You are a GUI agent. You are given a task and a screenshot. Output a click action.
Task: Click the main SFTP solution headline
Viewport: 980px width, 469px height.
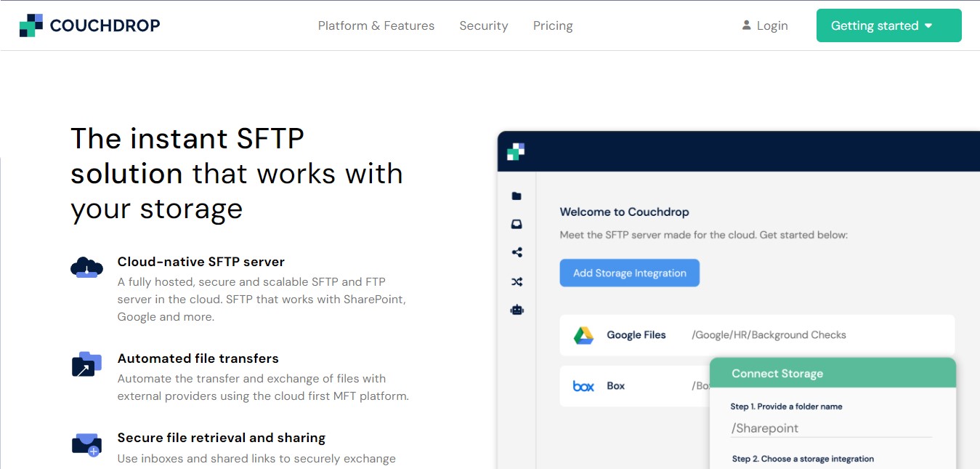point(237,173)
